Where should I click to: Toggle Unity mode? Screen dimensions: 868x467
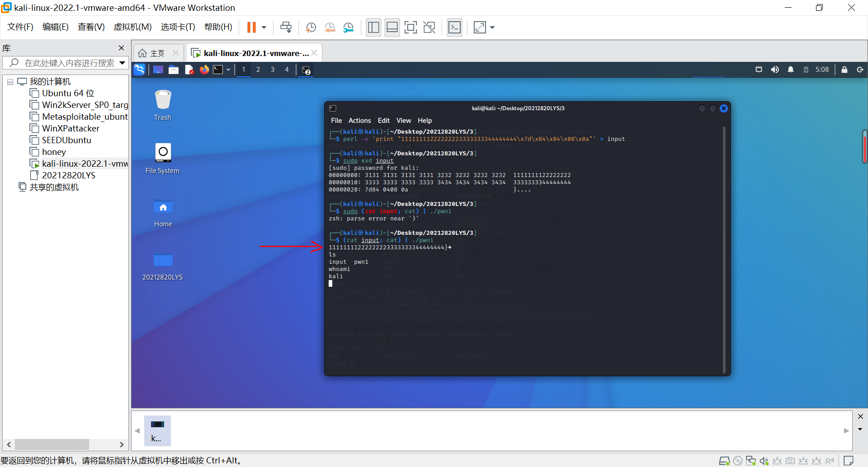[x=429, y=28]
